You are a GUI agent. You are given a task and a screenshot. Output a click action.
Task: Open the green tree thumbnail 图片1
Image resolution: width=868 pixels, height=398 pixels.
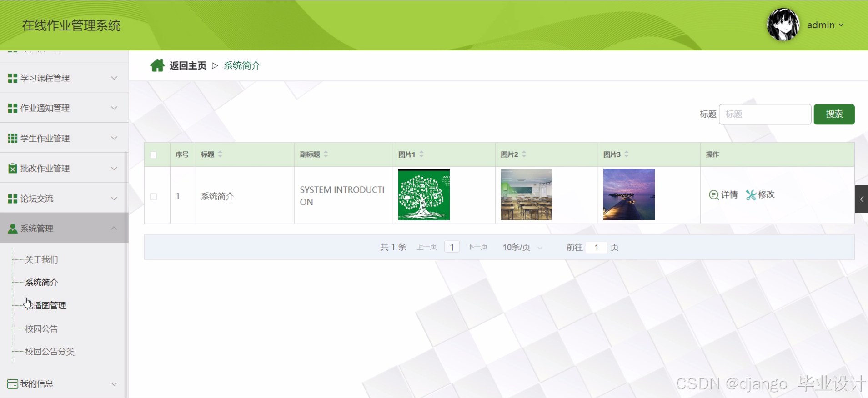pos(424,194)
